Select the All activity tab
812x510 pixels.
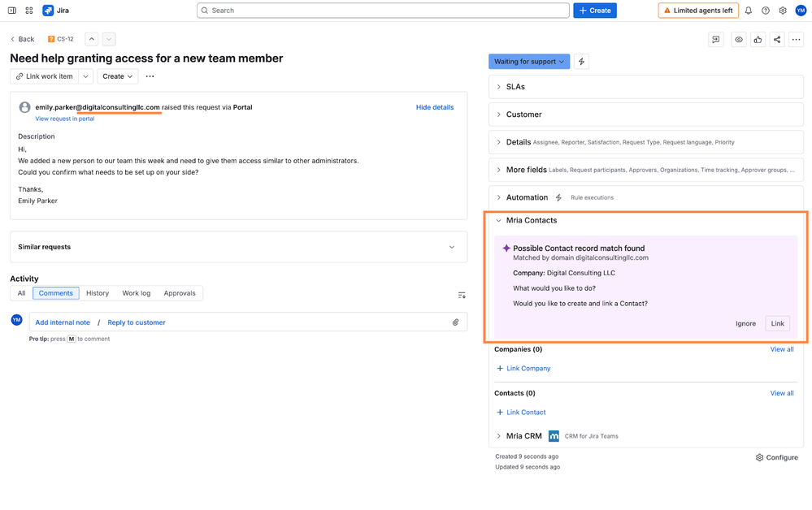(x=21, y=292)
